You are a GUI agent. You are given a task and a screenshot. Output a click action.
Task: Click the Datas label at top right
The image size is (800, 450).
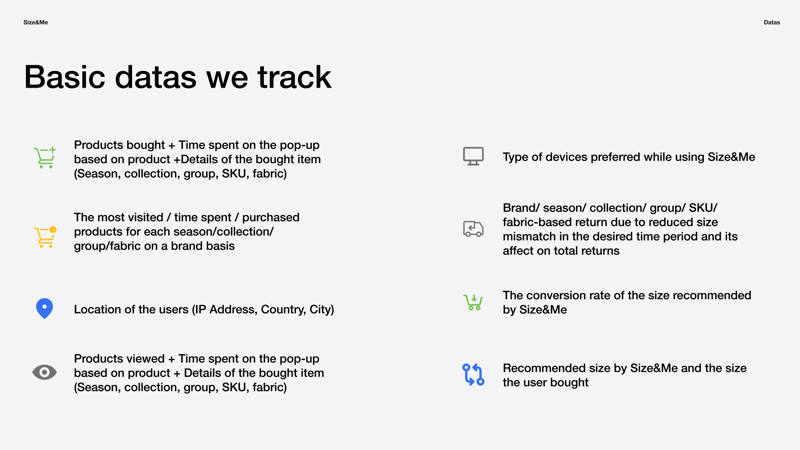click(771, 22)
